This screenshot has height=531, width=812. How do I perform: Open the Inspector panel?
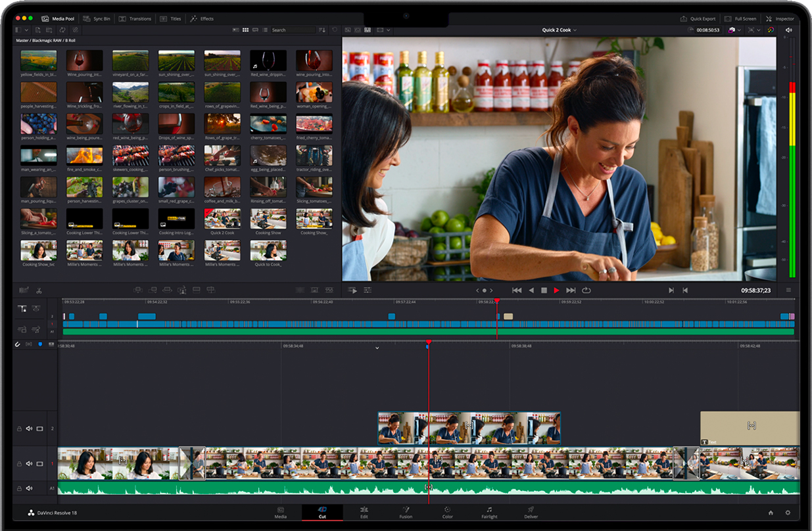pos(780,19)
